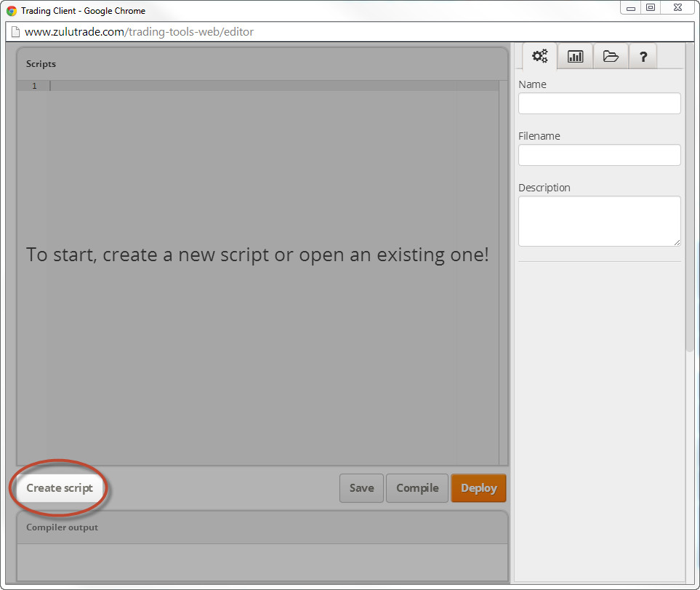Click the Description field label
700x590 pixels.
tap(544, 188)
